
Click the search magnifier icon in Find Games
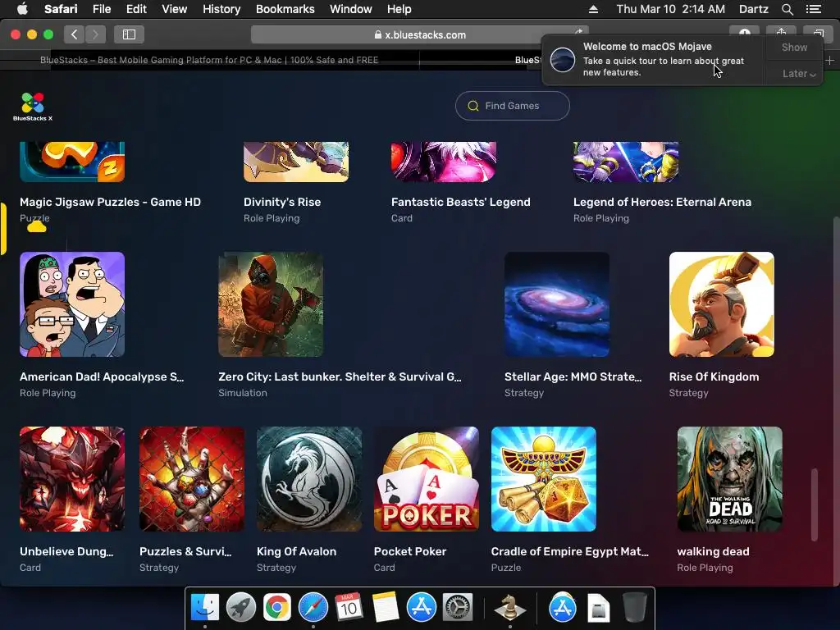point(473,106)
